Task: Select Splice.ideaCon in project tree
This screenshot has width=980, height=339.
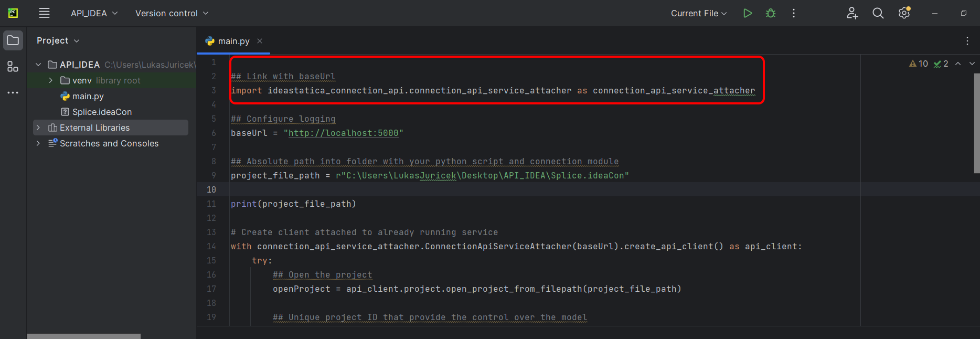Action: pyautogui.click(x=102, y=112)
